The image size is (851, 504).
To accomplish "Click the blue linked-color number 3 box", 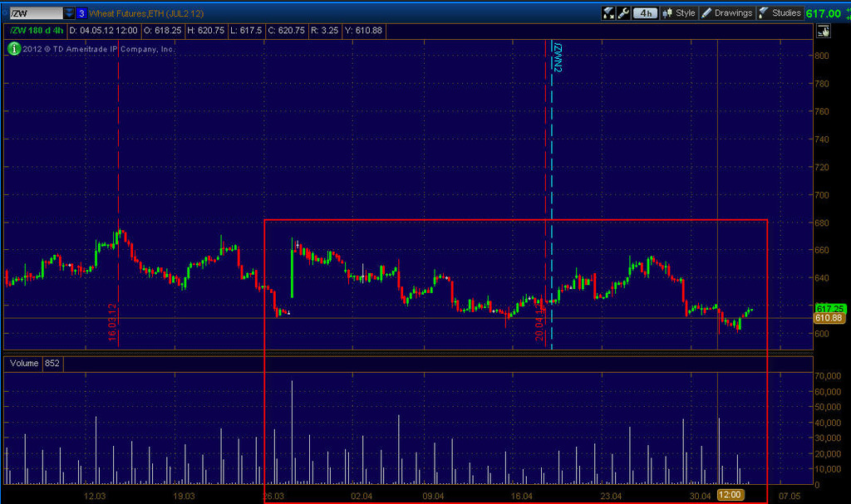I will [x=80, y=13].
